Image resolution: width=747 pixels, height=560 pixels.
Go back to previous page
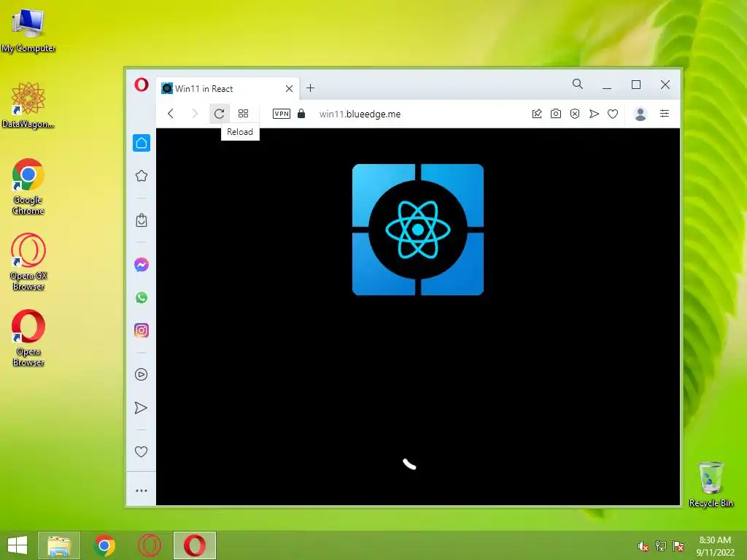tap(171, 113)
